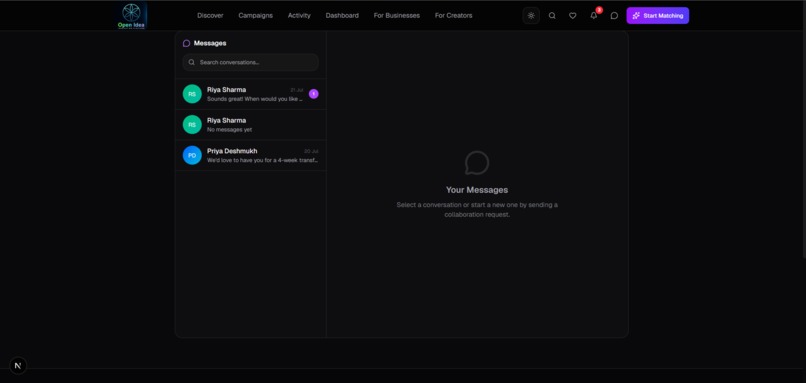The width and height of the screenshot is (806, 383).
Task: Open the Activity section
Action: point(299,15)
